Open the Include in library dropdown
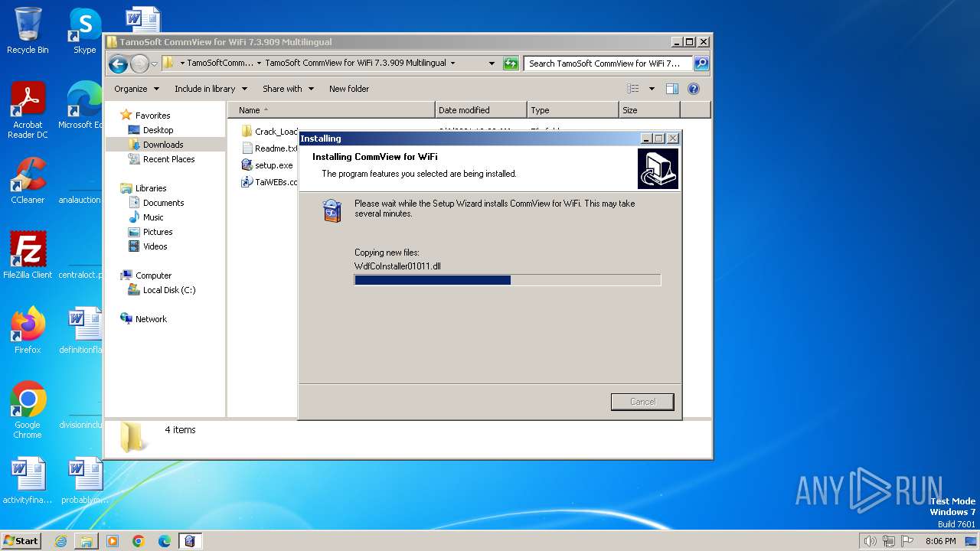This screenshot has height=551, width=980. tap(211, 89)
